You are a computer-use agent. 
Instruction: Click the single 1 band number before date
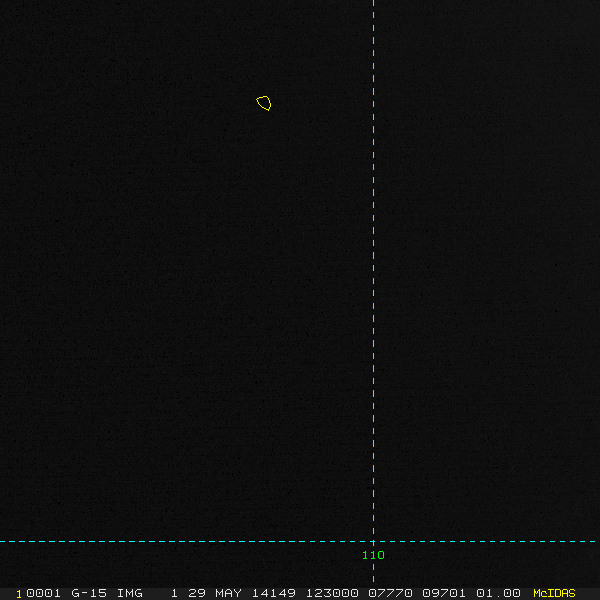coord(174,593)
